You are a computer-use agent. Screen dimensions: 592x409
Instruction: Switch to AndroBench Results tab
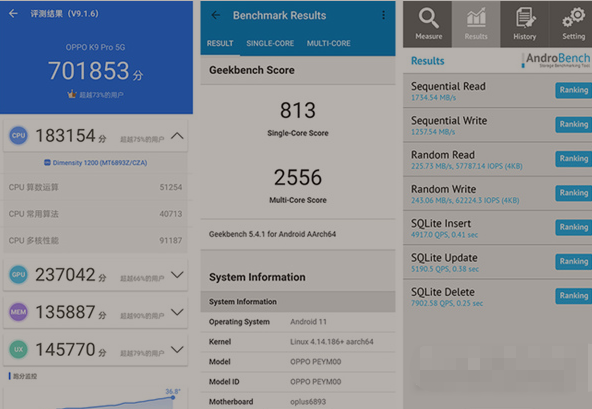click(476, 24)
